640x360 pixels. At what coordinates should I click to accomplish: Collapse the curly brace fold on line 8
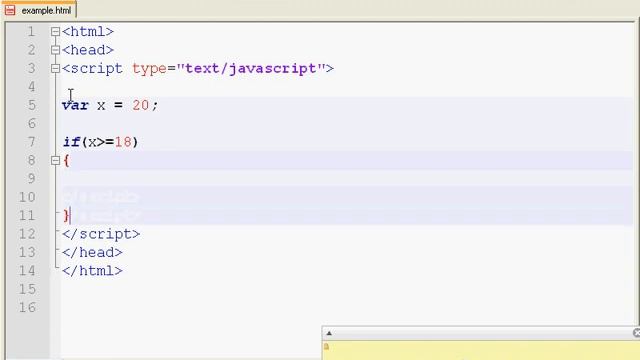(x=56, y=160)
